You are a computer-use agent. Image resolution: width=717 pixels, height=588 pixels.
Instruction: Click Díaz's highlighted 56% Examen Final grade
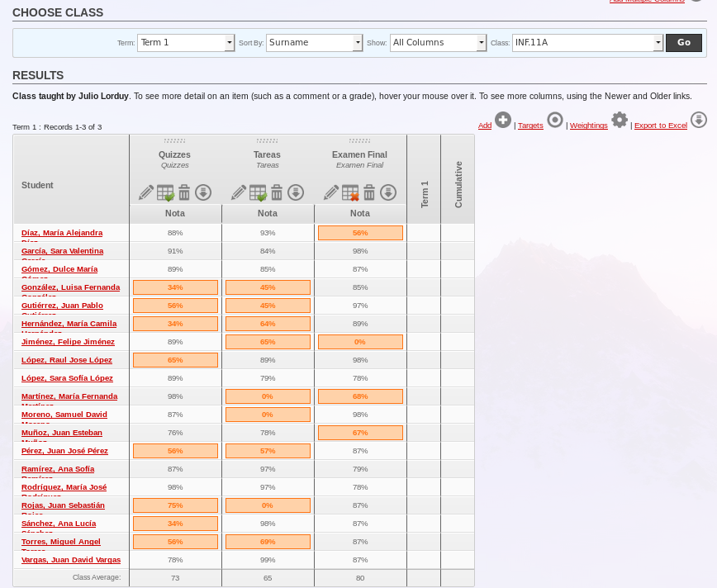360,233
